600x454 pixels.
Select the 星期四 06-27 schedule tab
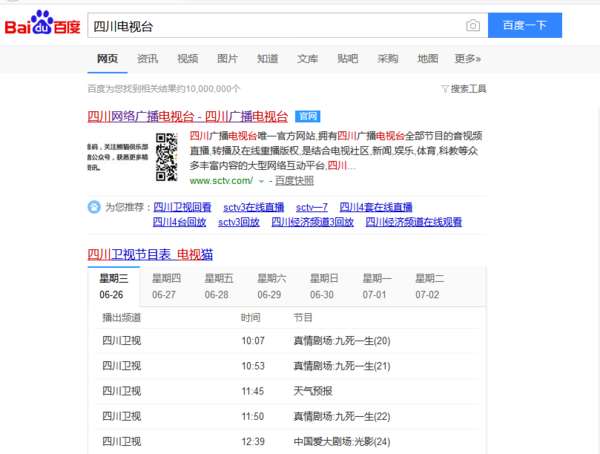point(166,287)
